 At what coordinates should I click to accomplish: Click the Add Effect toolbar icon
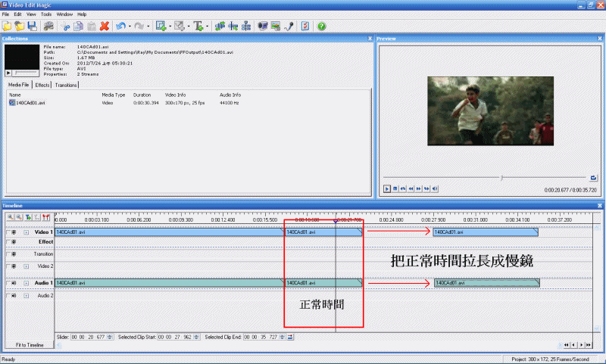coord(180,26)
